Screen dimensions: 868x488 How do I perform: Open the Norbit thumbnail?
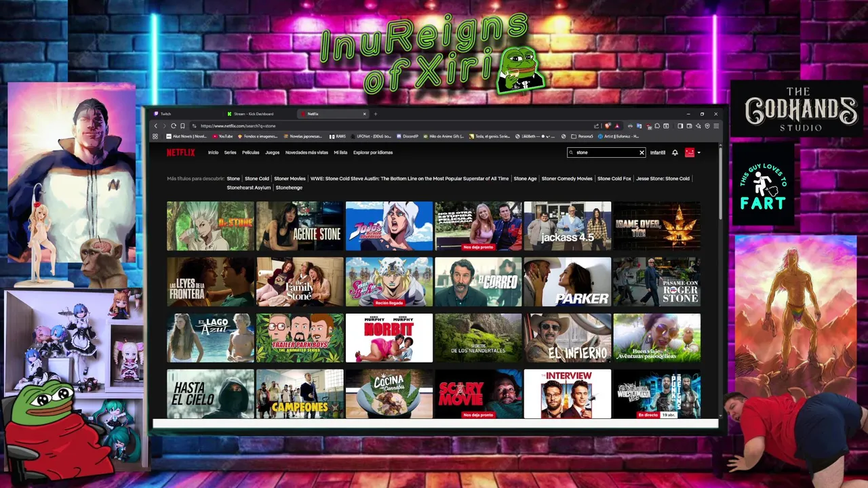(x=389, y=338)
